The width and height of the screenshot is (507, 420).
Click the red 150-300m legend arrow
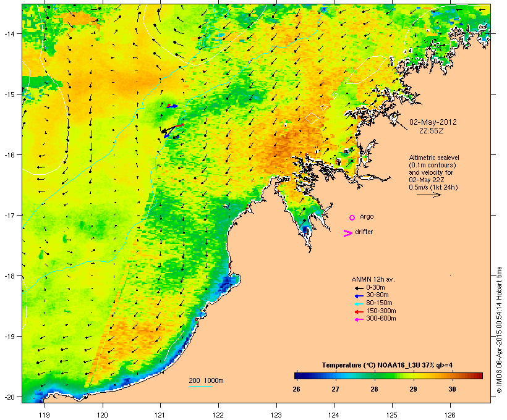click(x=359, y=311)
